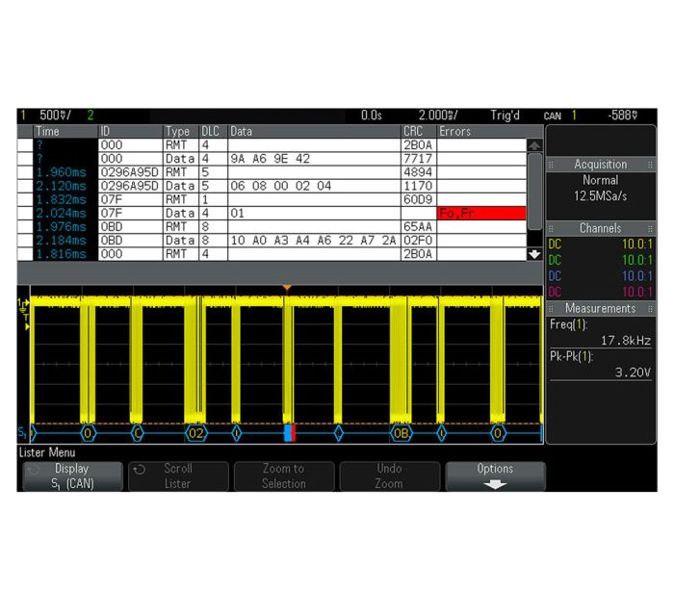This screenshot has width=674, height=616.
Task: Click the time cell '2.184ms'
Action: [x=61, y=241]
